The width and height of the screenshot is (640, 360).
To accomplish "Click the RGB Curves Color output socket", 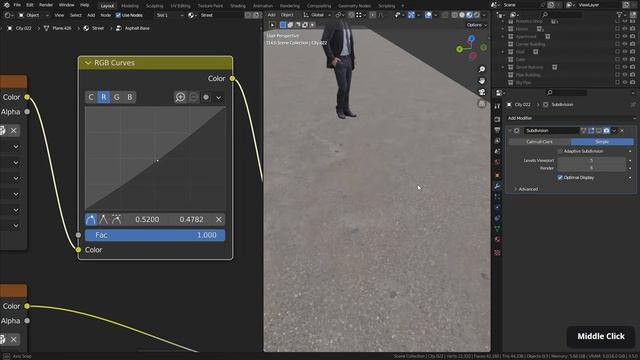I will click(x=232, y=78).
